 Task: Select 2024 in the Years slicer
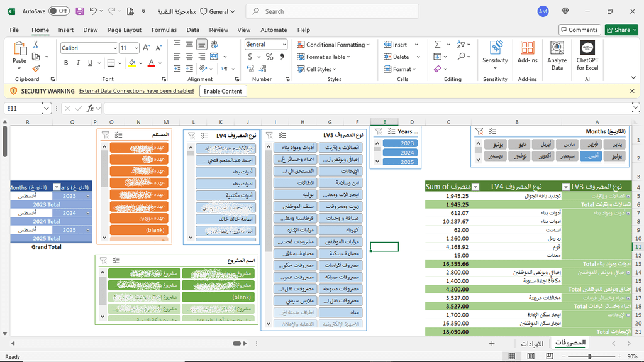pos(407,153)
